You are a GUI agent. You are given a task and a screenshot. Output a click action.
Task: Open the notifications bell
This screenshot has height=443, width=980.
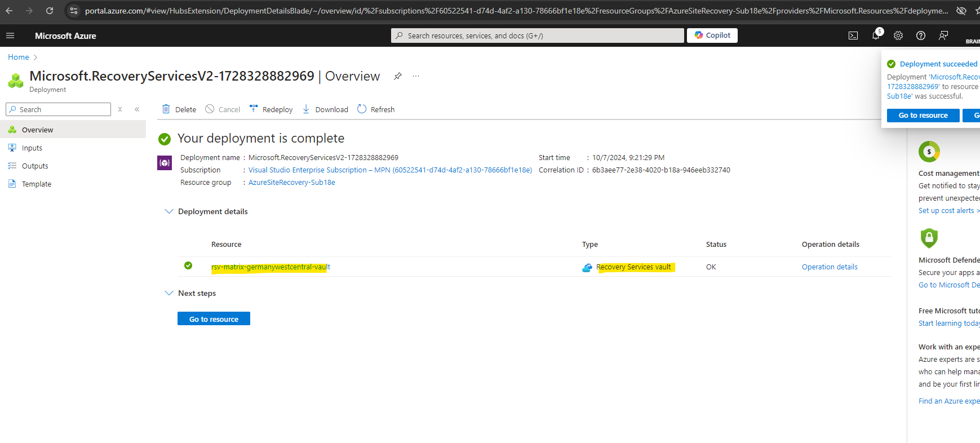pyautogui.click(x=876, y=36)
